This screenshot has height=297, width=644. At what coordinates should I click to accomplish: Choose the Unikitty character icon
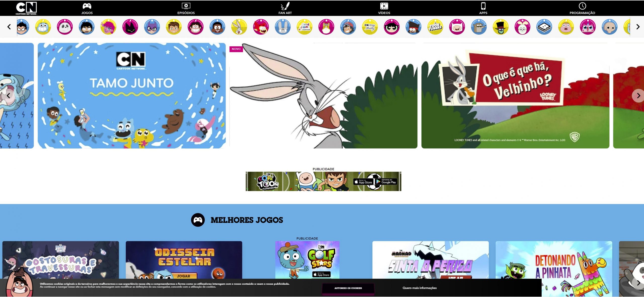click(x=588, y=27)
